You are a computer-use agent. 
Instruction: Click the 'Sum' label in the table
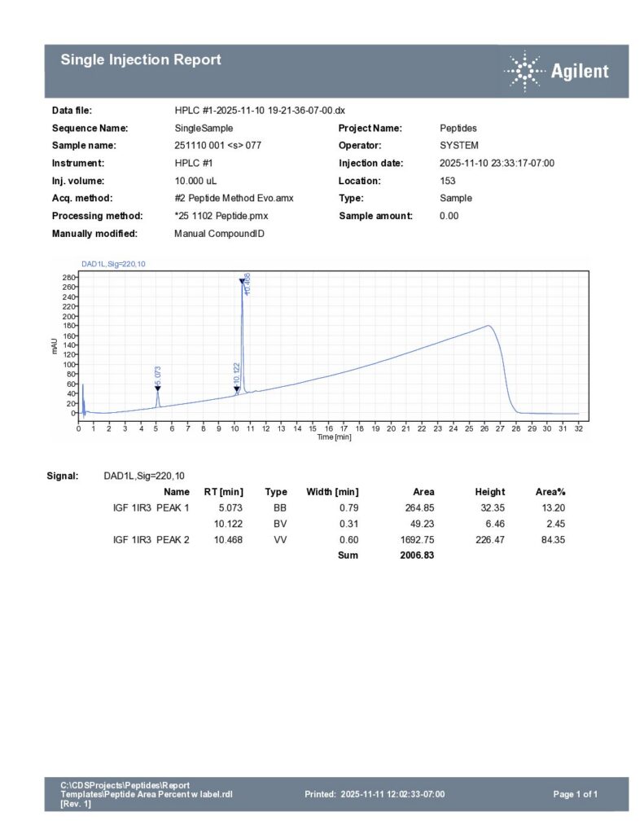coord(348,555)
